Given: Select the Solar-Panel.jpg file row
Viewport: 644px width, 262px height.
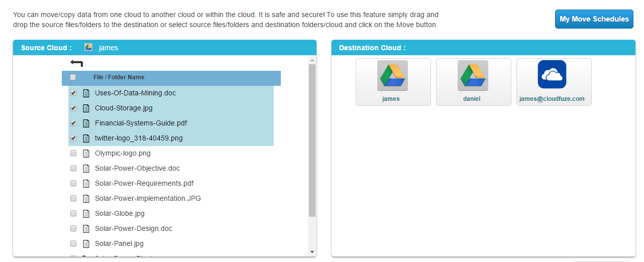Looking at the screenshot, I should tap(171, 243).
